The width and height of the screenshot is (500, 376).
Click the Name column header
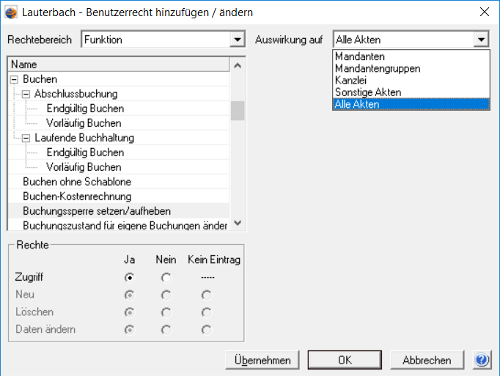(x=119, y=64)
